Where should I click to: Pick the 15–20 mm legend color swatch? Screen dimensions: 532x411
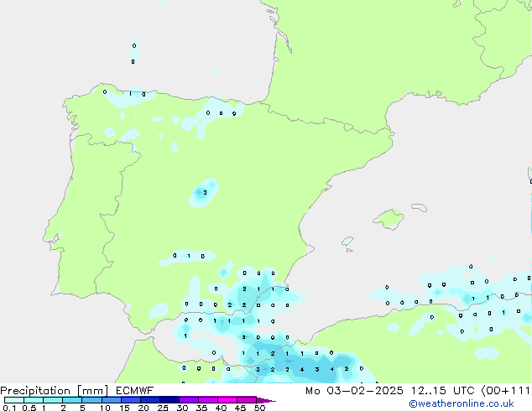pos(130,400)
